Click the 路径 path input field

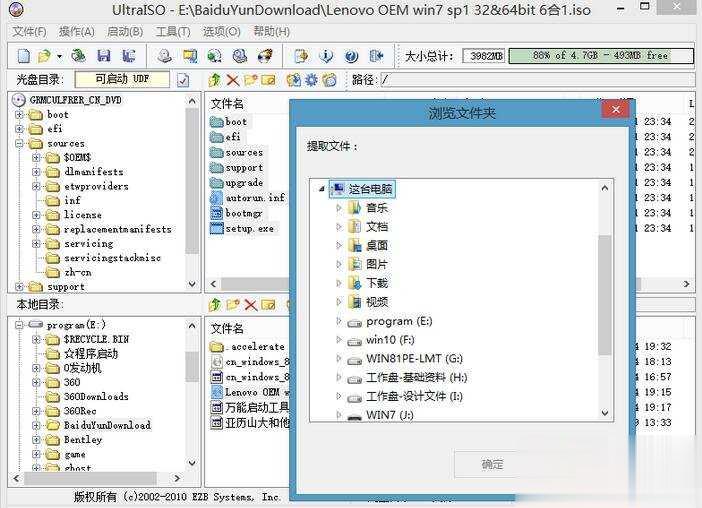pyautogui.click(x=537, y=80)
